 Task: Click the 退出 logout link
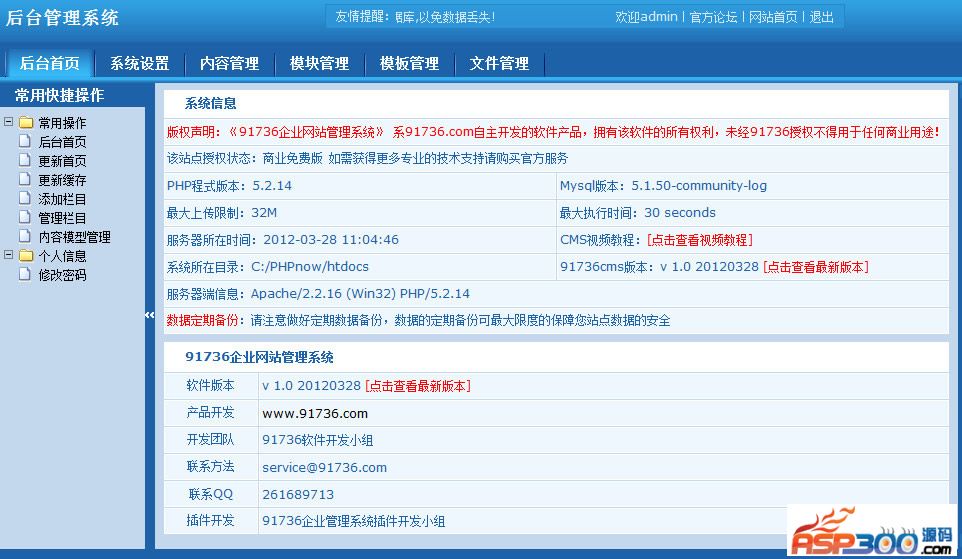coord(822,17)
